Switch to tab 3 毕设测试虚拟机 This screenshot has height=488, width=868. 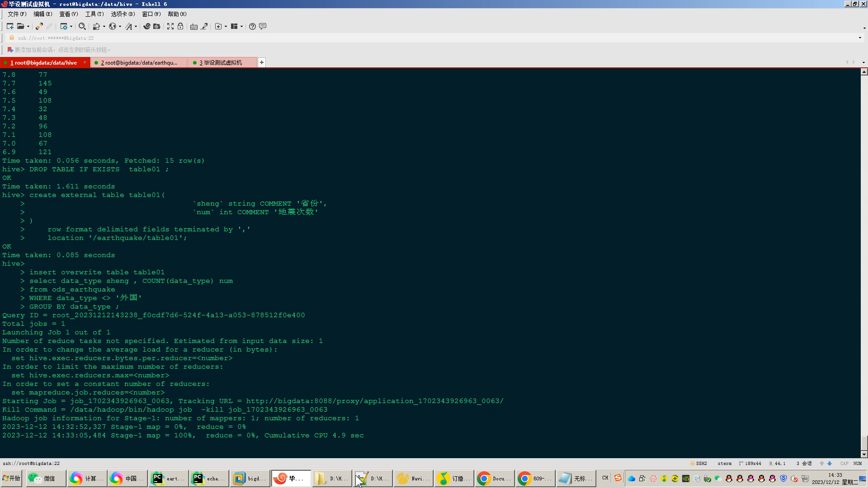point(221,63)
